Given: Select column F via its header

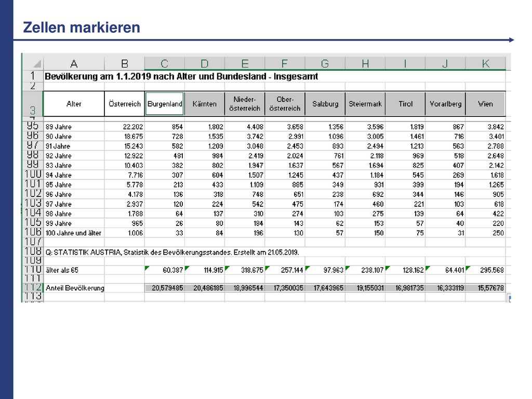Looking at the screenshot, I should [285, 63].
